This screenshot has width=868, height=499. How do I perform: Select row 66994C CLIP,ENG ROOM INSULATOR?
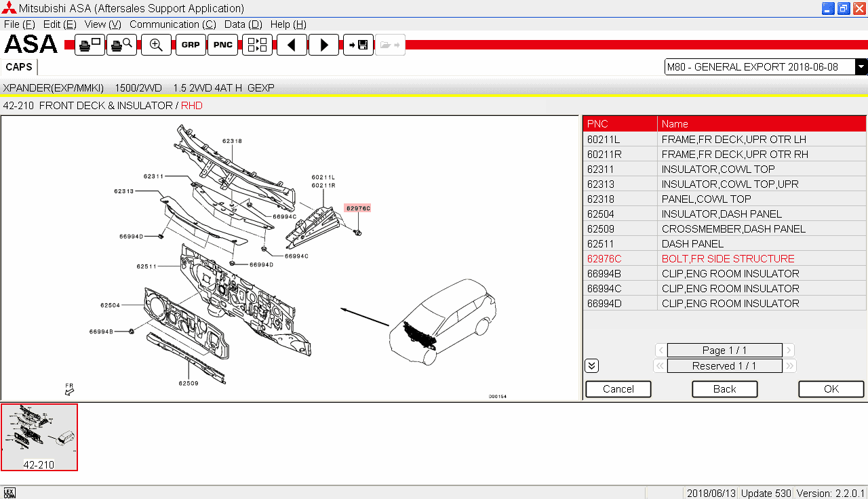click(x=724, y=288)
